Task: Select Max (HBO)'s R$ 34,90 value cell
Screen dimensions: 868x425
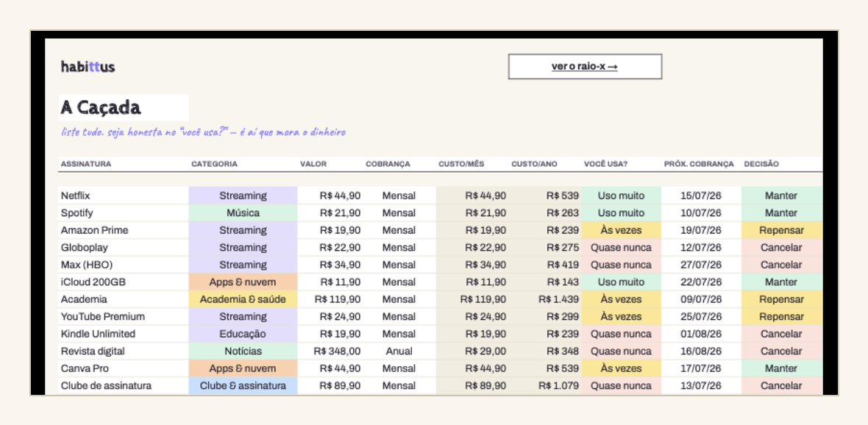Action: 330,265
